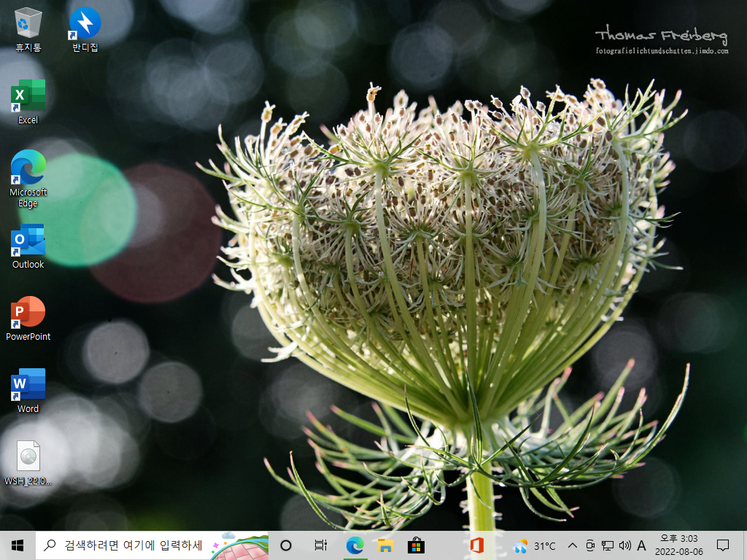Toggle the IME input mode A indicator
Screen dimensions: 747x560
click(641, 545)
